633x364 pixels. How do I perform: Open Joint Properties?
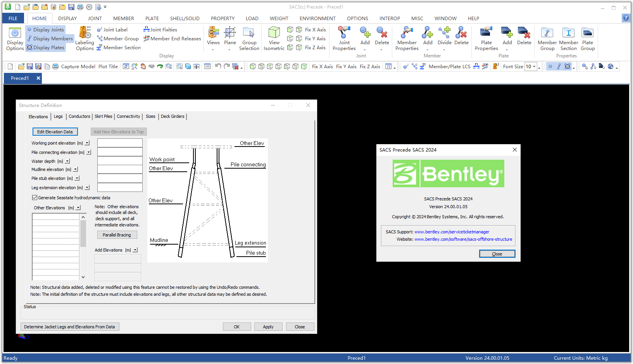344,38
